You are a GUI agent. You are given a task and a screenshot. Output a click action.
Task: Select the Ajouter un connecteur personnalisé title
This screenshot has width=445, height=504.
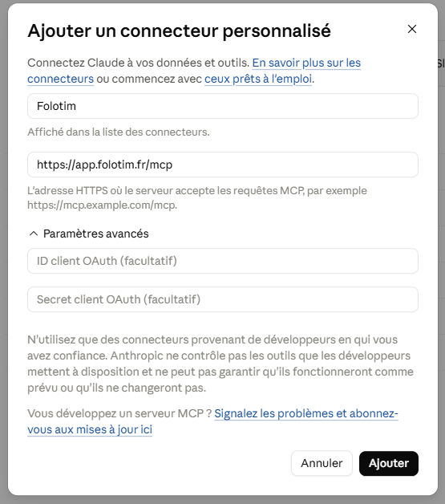[179, 30]
